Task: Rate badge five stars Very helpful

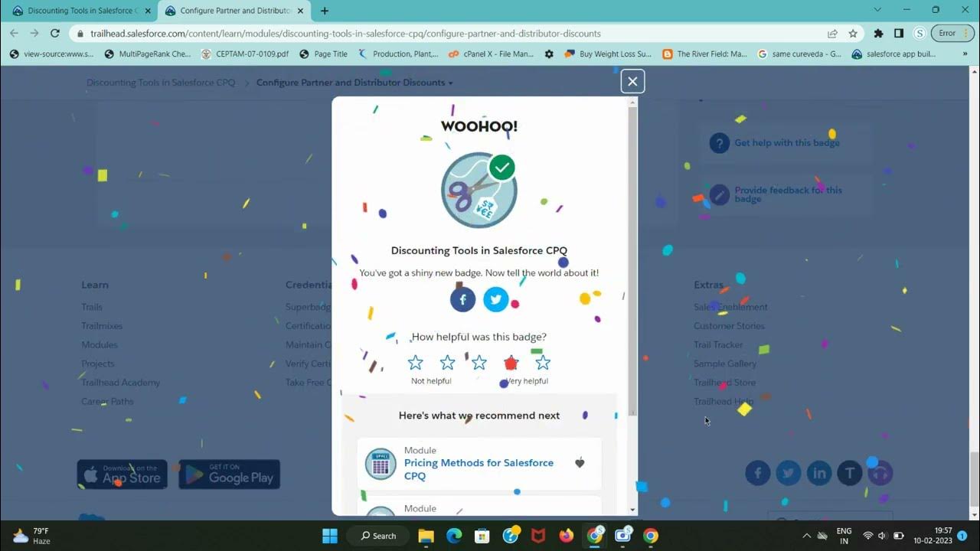Action: click(x=543, y=363)
